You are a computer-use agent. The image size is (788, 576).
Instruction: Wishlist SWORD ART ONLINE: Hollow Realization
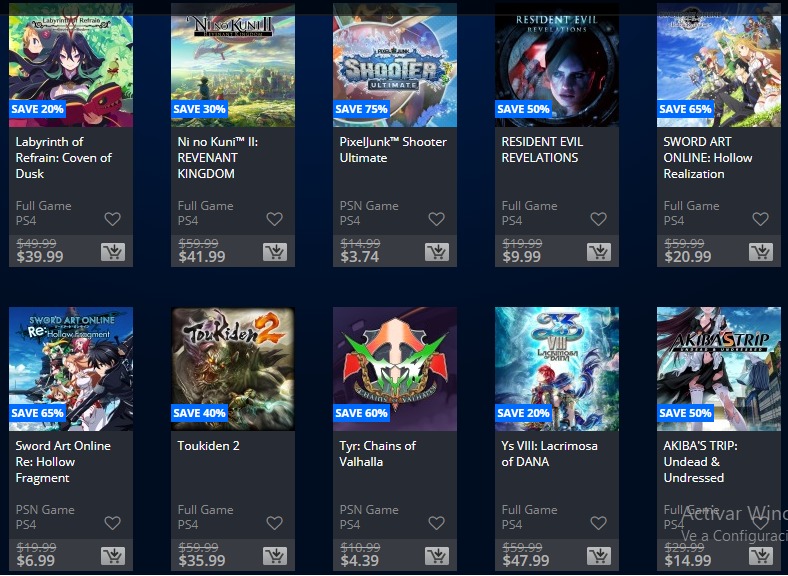point(760,219)
